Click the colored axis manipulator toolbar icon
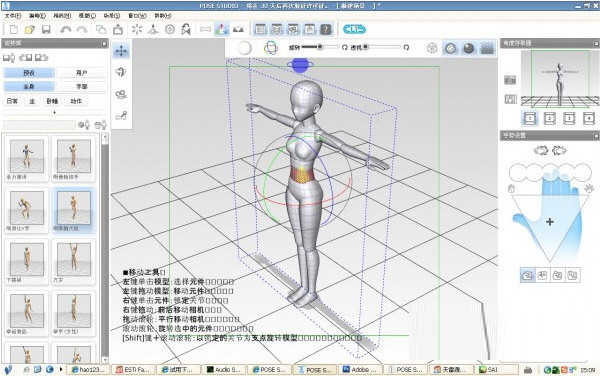The width and height of the screenshot is (600, 380). click(222, 29)
